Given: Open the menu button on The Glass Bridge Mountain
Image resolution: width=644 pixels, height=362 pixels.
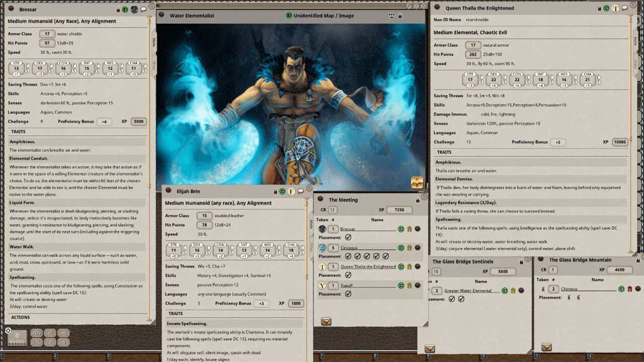Looking at the screenshot, I should click(541, 259).
